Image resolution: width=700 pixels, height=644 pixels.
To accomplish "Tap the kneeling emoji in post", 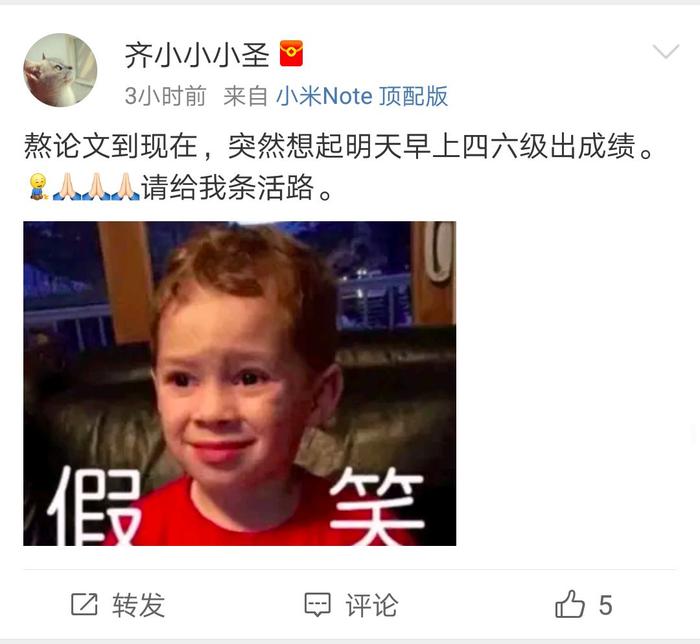I will coord(38,187).
